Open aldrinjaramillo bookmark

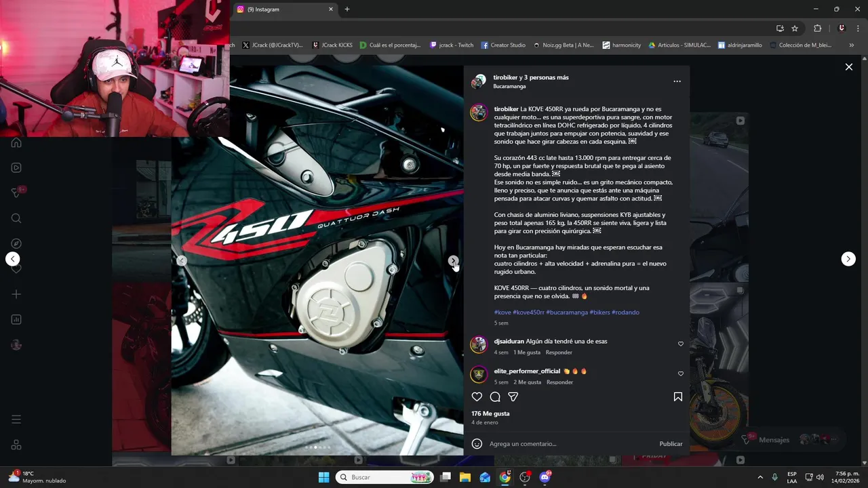tap(740, 45)
